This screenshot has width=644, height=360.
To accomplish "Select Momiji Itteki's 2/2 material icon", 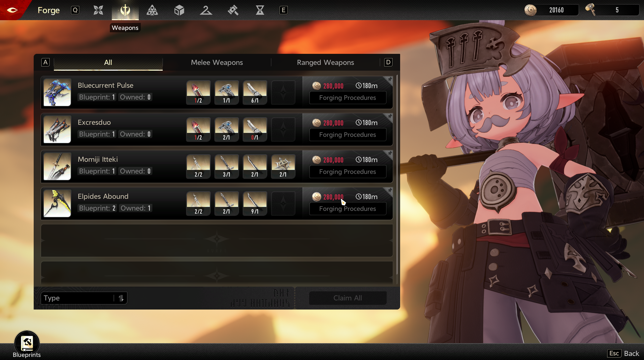I will point(198,167).
